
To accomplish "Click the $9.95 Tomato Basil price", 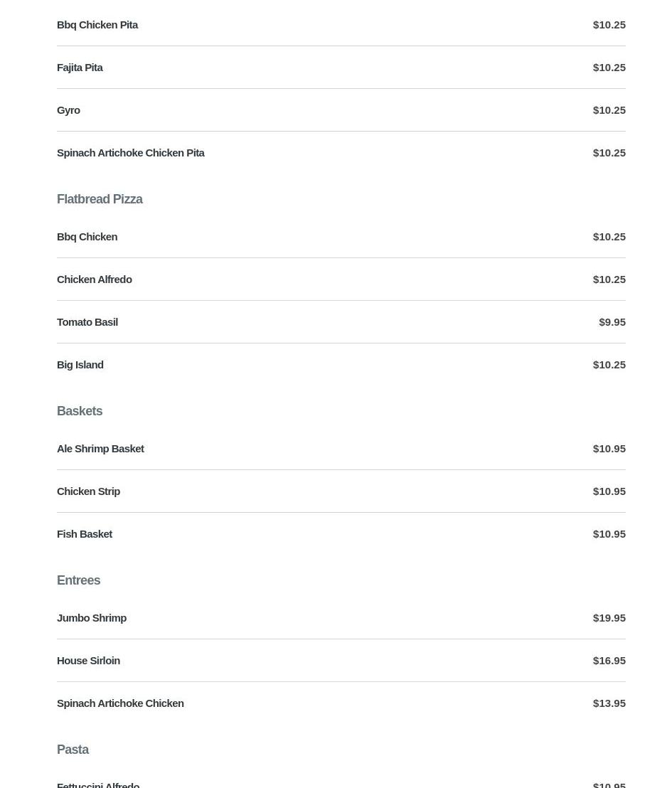I will pyautogui.click(x=612, y=322).
